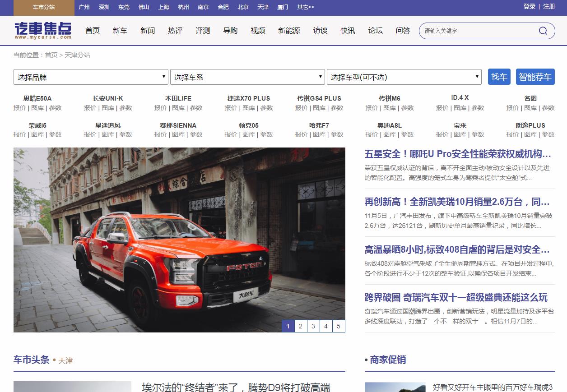Select carousel slide 1 indicator
The width and height of the screenshot is (567, 392).
[x=288, y=326]
